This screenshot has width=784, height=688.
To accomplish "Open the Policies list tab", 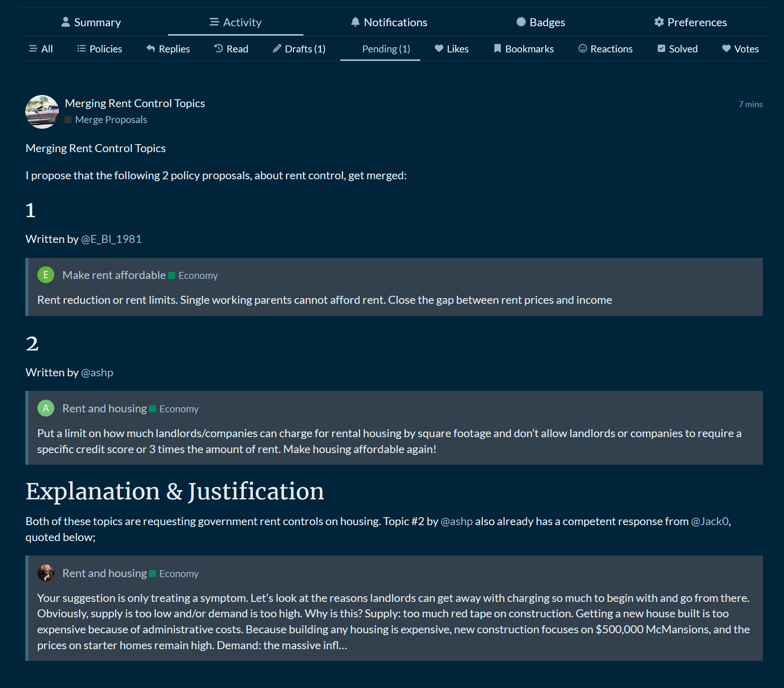I will tap(100, 49).
